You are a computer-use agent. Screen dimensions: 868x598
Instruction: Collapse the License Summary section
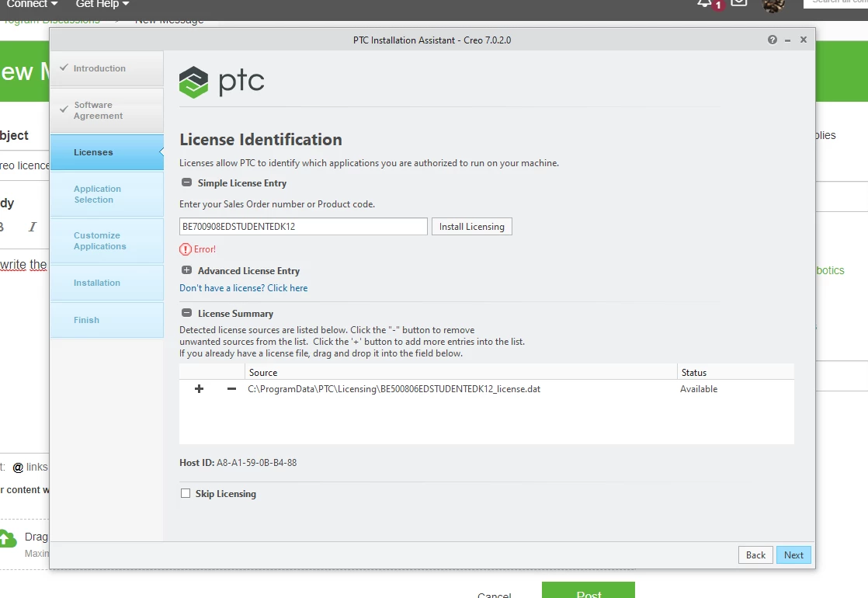pyautogui.click(x=186, y=313)
